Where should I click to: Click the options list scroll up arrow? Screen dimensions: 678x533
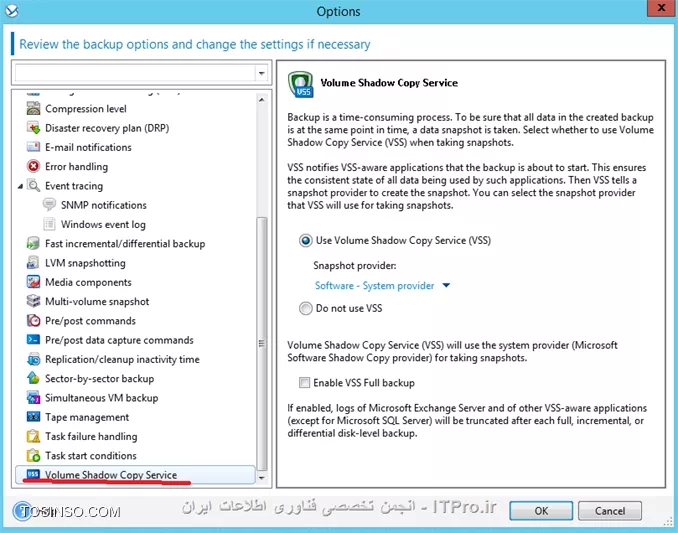point(262,100)
